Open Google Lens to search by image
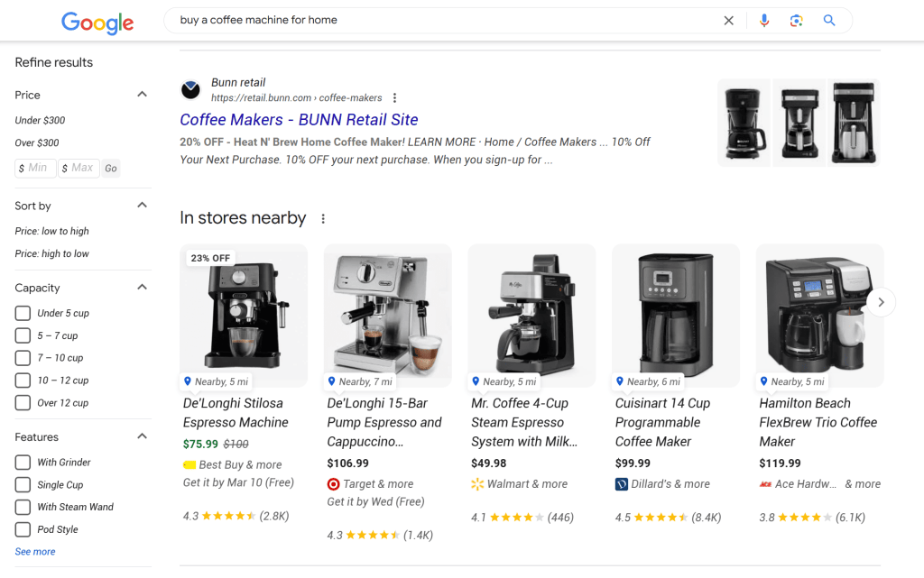 pyautogui.click(x=797, y=20)
